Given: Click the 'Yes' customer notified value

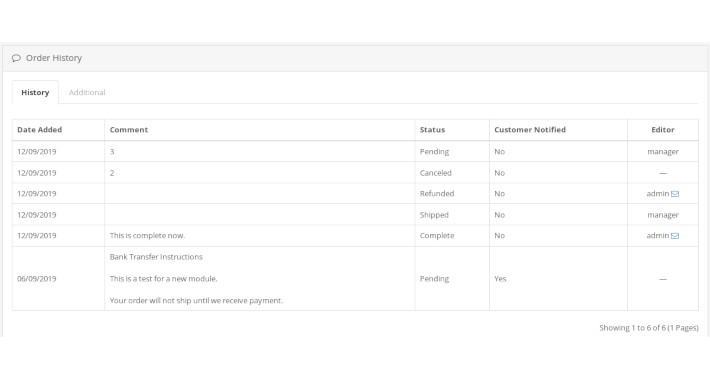Looking at the screenshot, I should 500,279.
